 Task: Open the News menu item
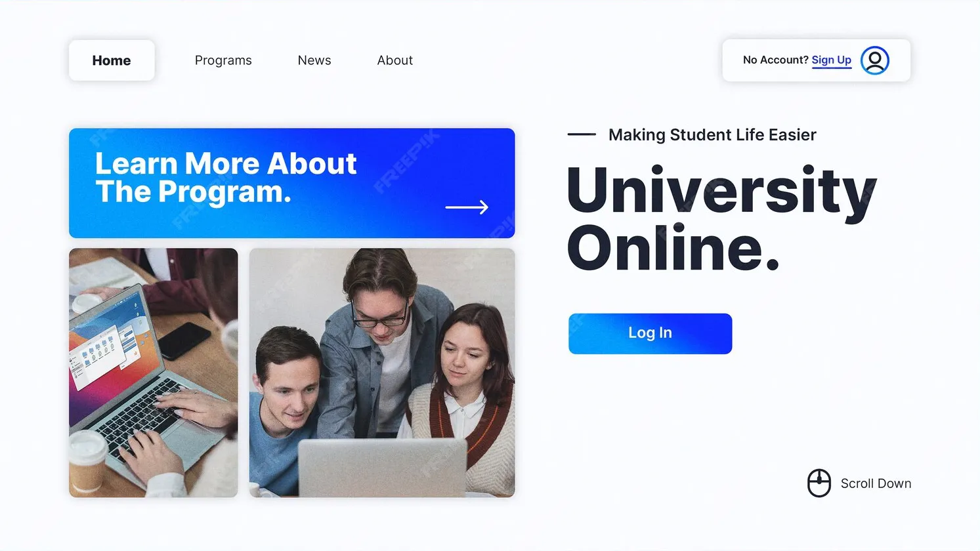(314, 60)
